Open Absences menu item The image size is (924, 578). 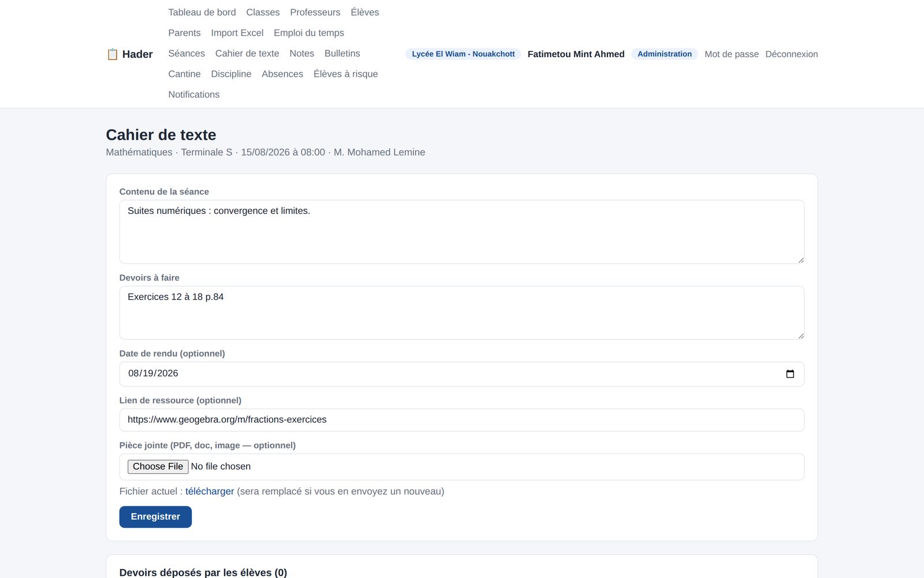pos(282,74)
